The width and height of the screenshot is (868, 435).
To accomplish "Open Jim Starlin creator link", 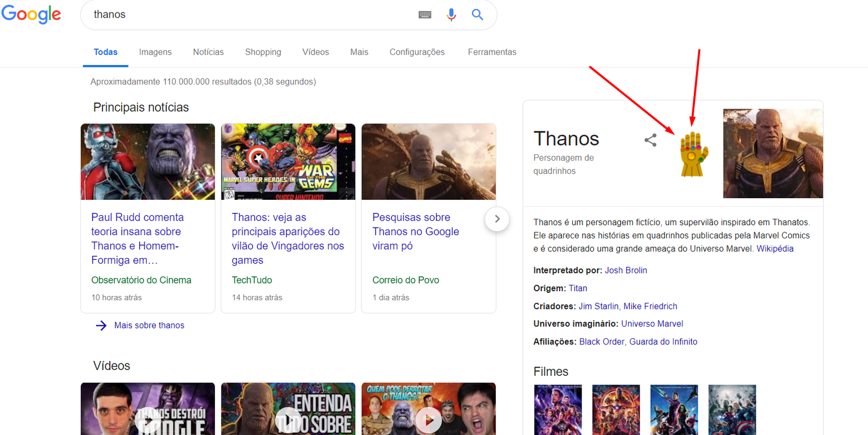I will 598,306.
